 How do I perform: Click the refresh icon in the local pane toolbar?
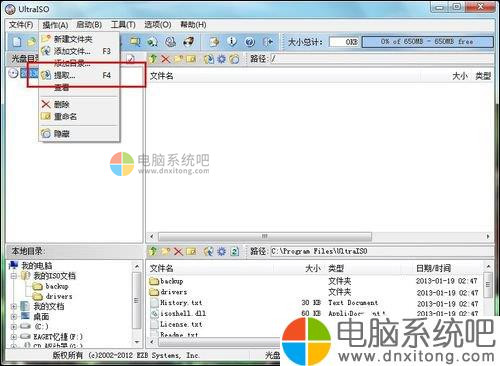click(x=235, y=251)
